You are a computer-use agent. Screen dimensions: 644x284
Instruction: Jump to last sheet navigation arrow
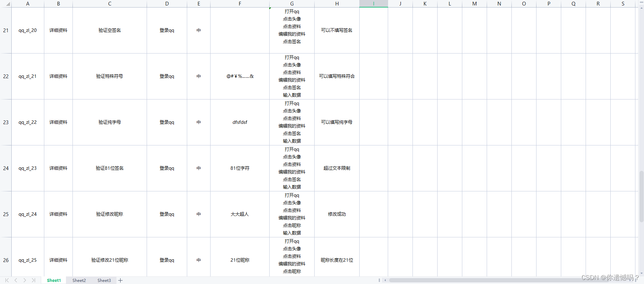point(33,280)
